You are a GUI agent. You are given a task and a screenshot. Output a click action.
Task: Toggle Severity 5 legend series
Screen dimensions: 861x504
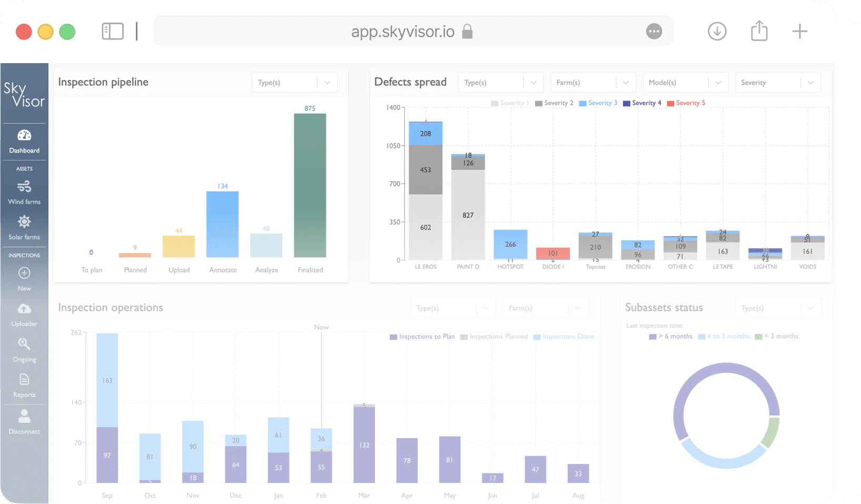point(686,103)
